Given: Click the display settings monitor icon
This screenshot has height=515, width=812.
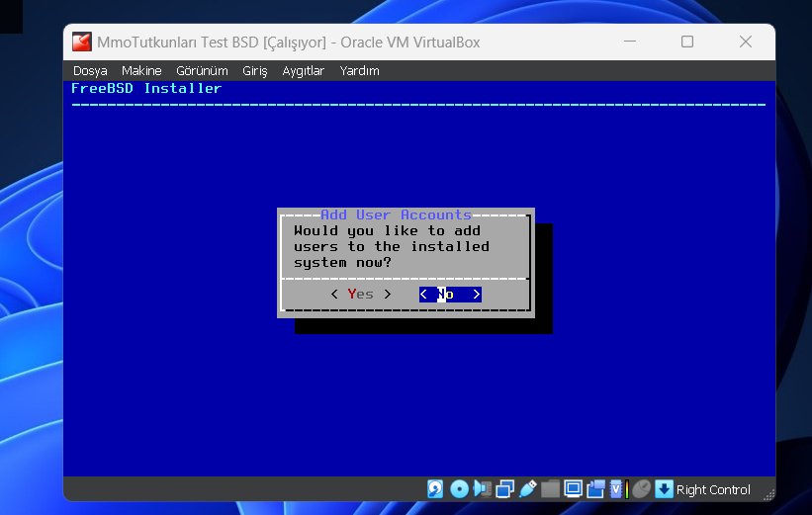Looking at the screenshot, I should click(x=573, y=488).
